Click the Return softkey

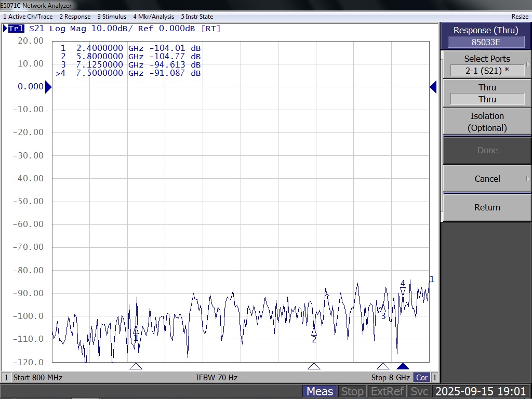pyautogui.click(x=487, y=207)
